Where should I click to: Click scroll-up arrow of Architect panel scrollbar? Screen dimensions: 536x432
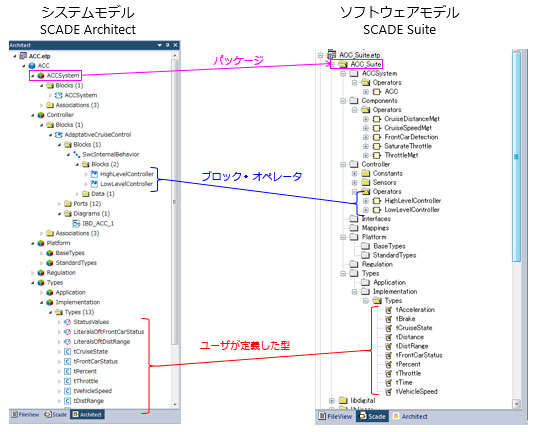(175, 55)
